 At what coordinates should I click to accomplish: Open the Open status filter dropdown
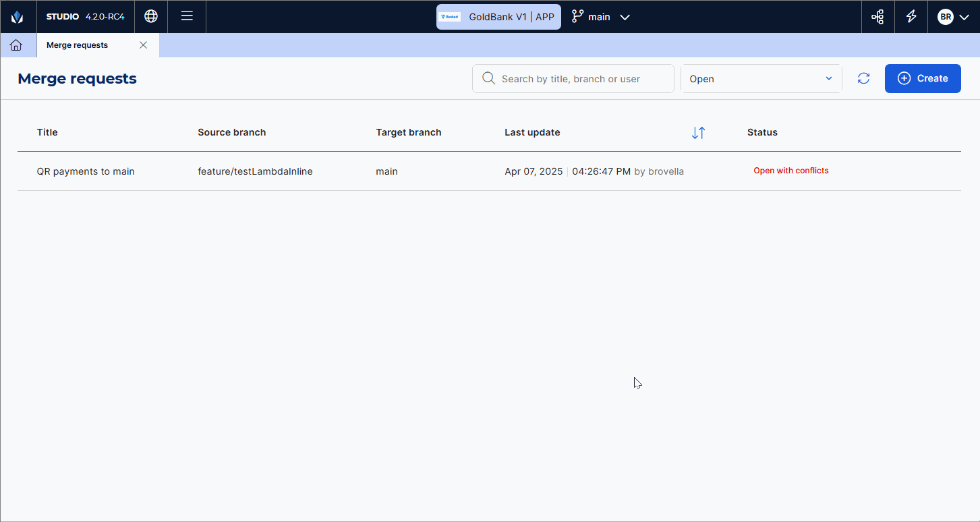click(x=761, y=79)
